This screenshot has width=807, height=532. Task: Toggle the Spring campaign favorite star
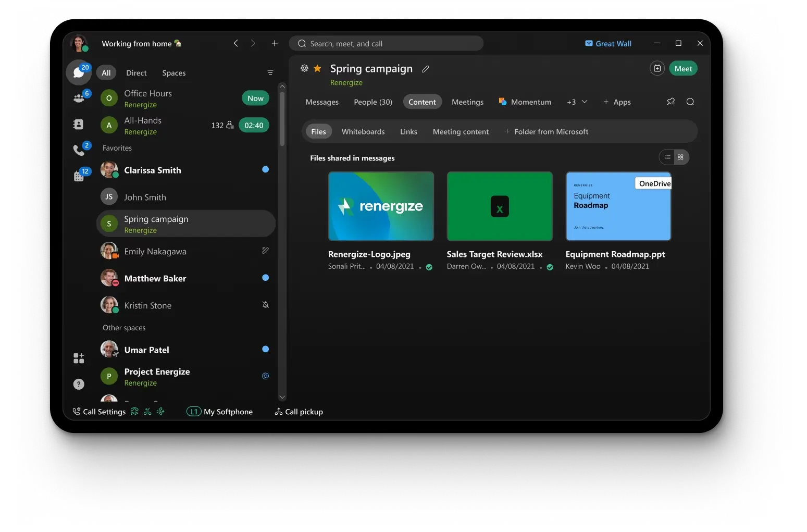tap(317, 68)
